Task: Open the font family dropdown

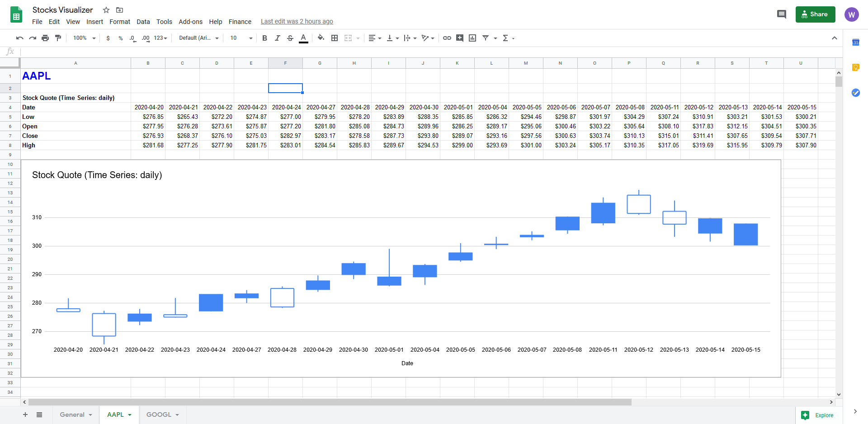Action: point(199,38)
